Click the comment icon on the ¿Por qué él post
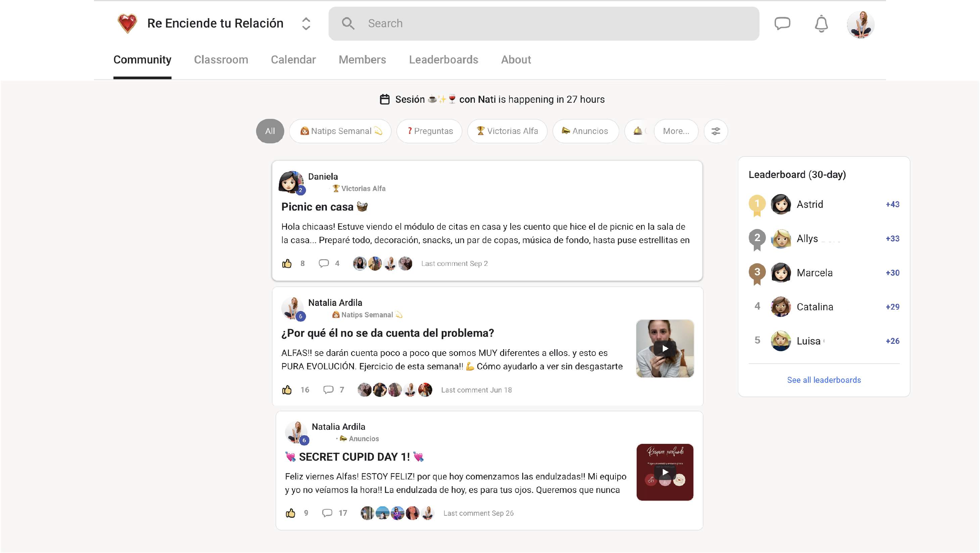Screen dimensions: 980x553 tap(328, 390)
